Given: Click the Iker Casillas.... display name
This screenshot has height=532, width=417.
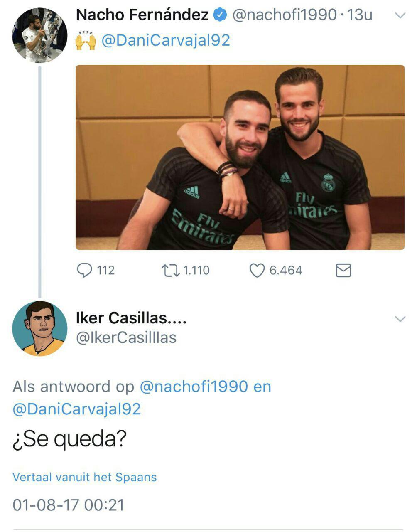Looking at the screenshot, I should [131, 318].
